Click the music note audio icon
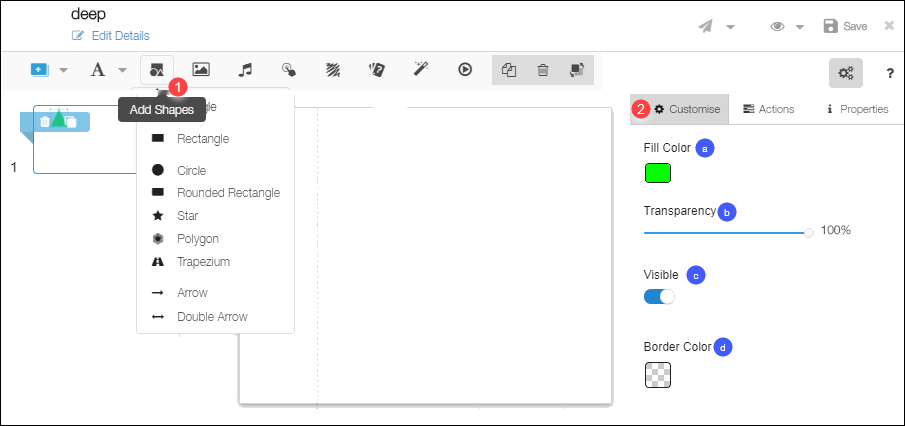The height and width of the screenshot is (426, 905). tap(245, 70)
